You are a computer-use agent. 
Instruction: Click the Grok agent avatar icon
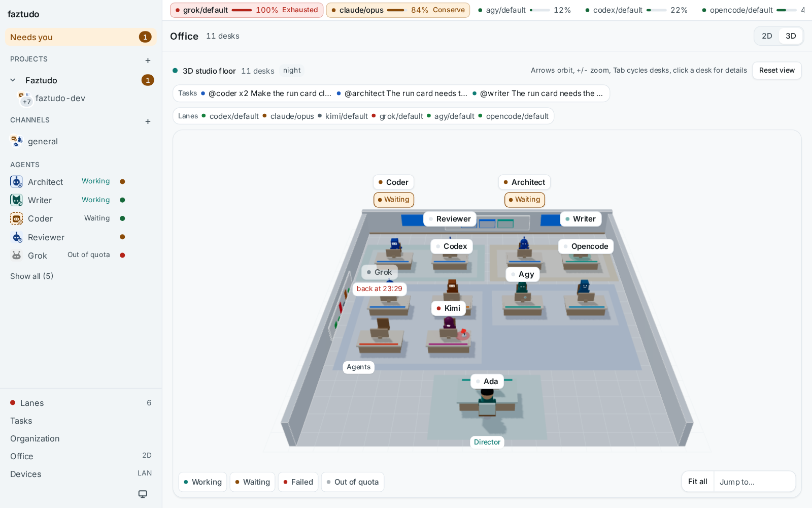coord(17,256)
